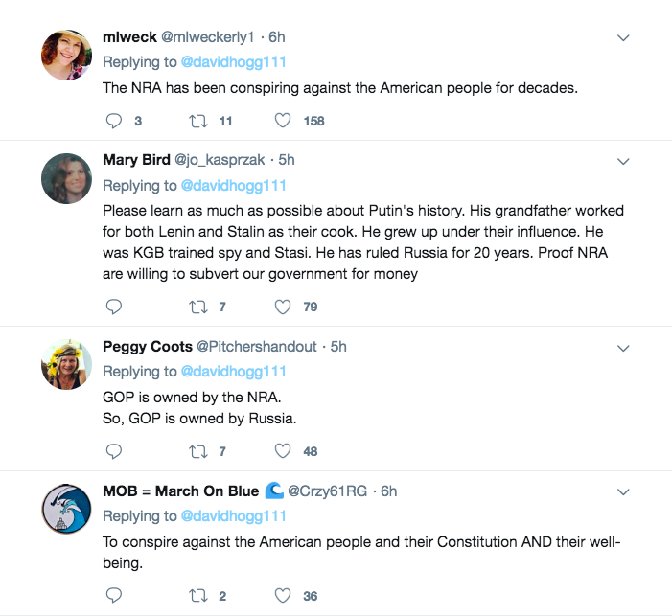672x616 pixels.
Task: Like Mary Bird's tweet with 79 likes
Action: pos(283,307)
